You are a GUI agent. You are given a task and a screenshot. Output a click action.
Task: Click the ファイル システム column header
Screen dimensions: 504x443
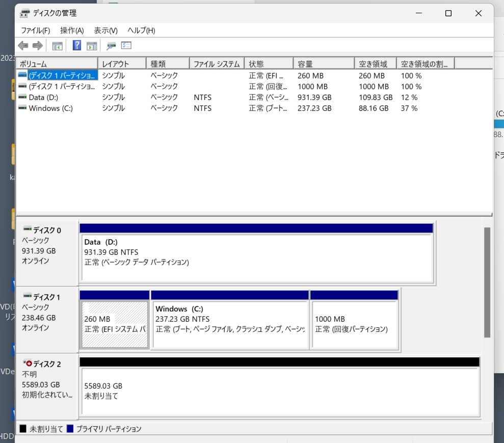pyautogui.click(x=217, y=64)
